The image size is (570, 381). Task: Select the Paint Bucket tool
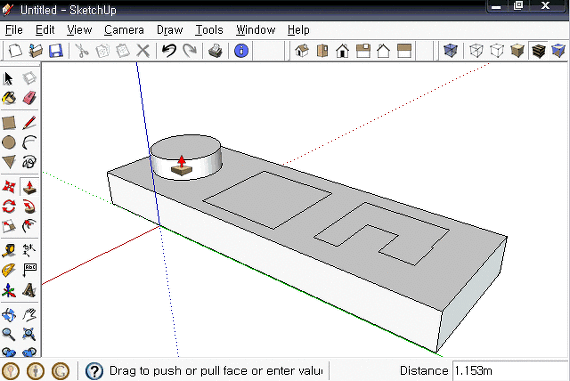[x=9, y=98]
